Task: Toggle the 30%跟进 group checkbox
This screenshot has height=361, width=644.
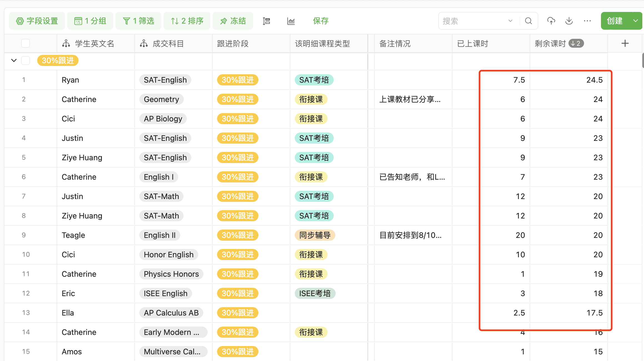Action: point(26,60)
